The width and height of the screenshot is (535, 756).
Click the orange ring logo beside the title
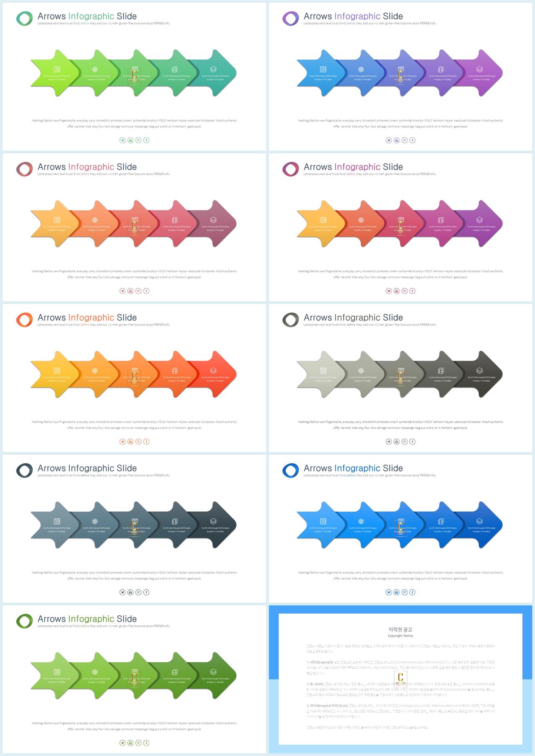(x=24, y=320)
